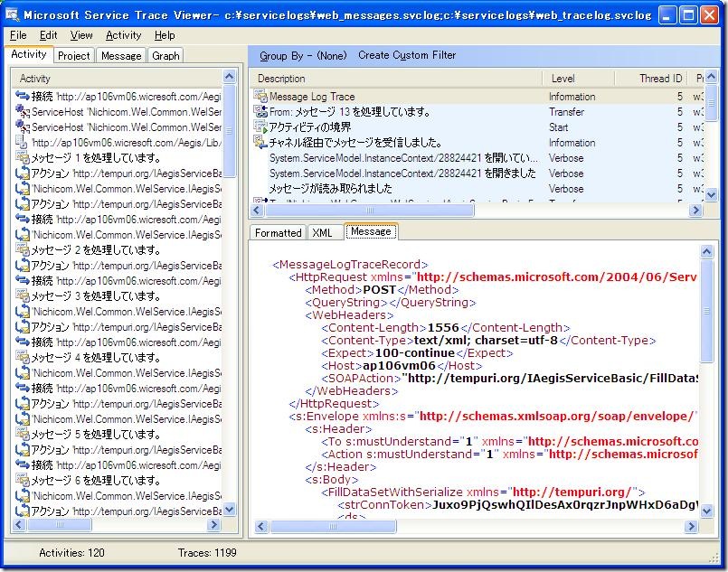
Task: Click the Service Trace Viewer icon in the title bar
Action: pos(12,15)
